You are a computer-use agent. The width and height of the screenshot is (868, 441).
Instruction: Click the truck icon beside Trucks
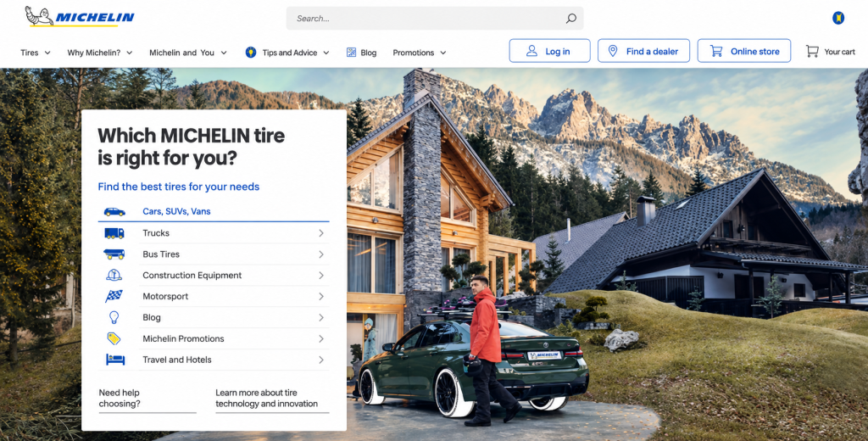pyautogui.click(x=114, y=233)
